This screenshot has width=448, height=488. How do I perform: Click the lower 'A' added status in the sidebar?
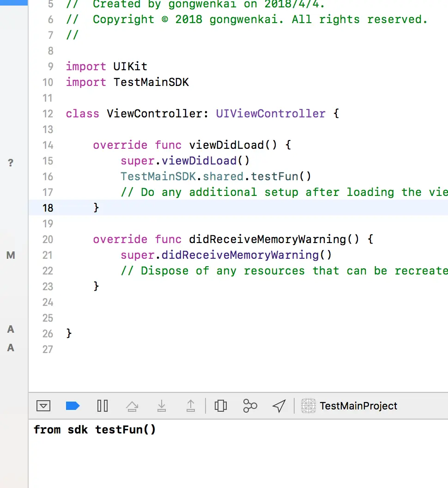click(x=11, y=348)
